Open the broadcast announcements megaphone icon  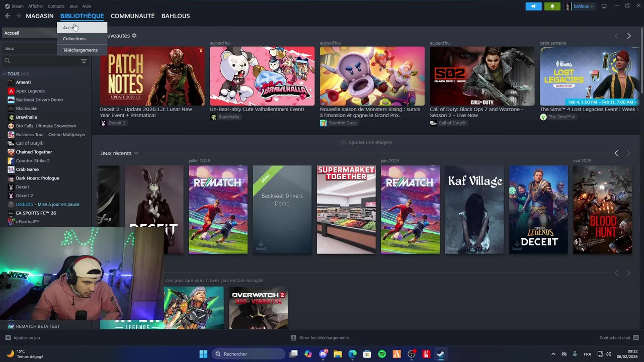pos(533,6)
